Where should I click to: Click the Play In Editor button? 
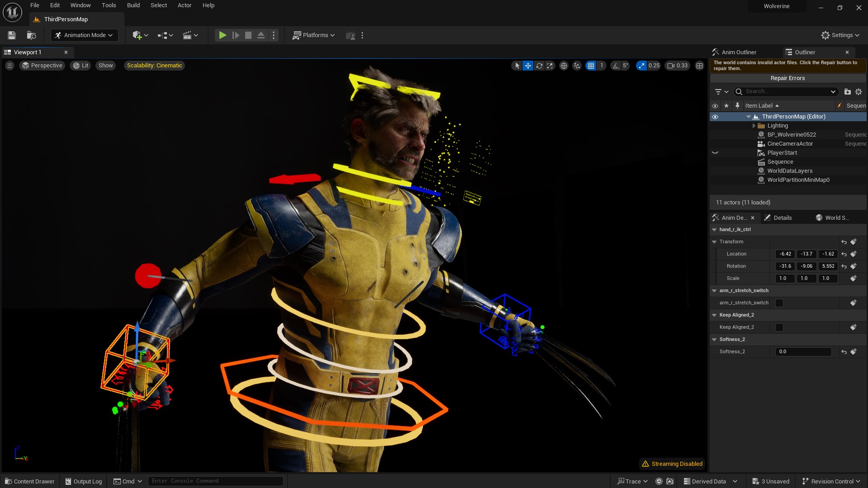tap(222, 35)
